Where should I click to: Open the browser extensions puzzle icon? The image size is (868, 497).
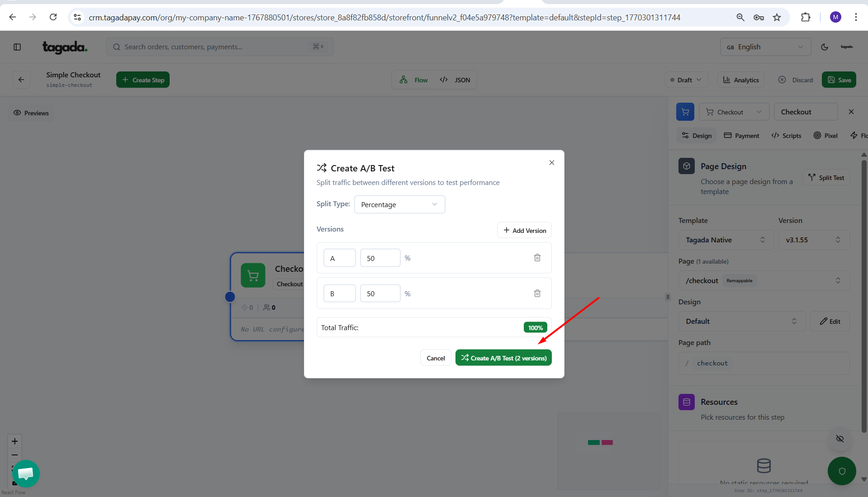coord(805,17)
